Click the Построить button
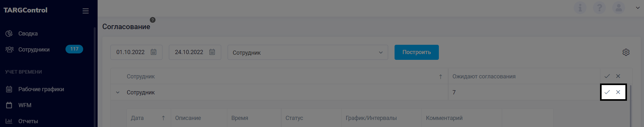The image size is (644, 127). point(416,52)
